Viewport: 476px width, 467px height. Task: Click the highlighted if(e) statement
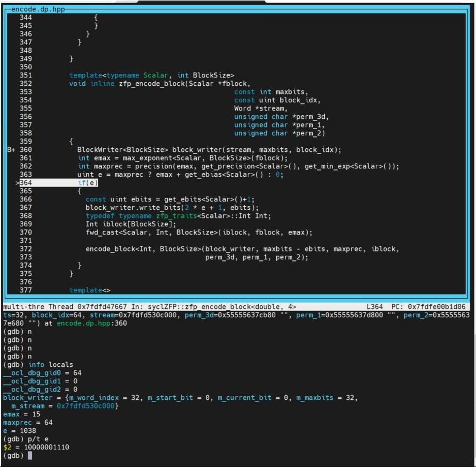click(x=88, y=183)
